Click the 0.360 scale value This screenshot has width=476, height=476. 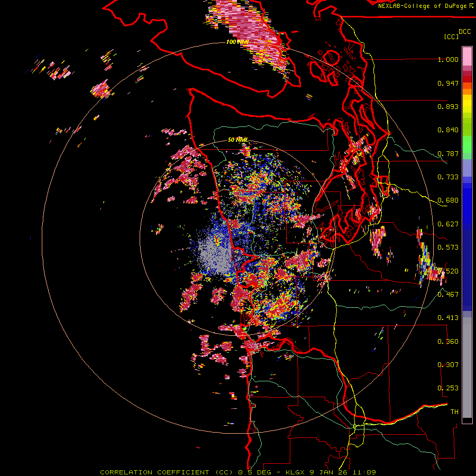tap(448, 342)
